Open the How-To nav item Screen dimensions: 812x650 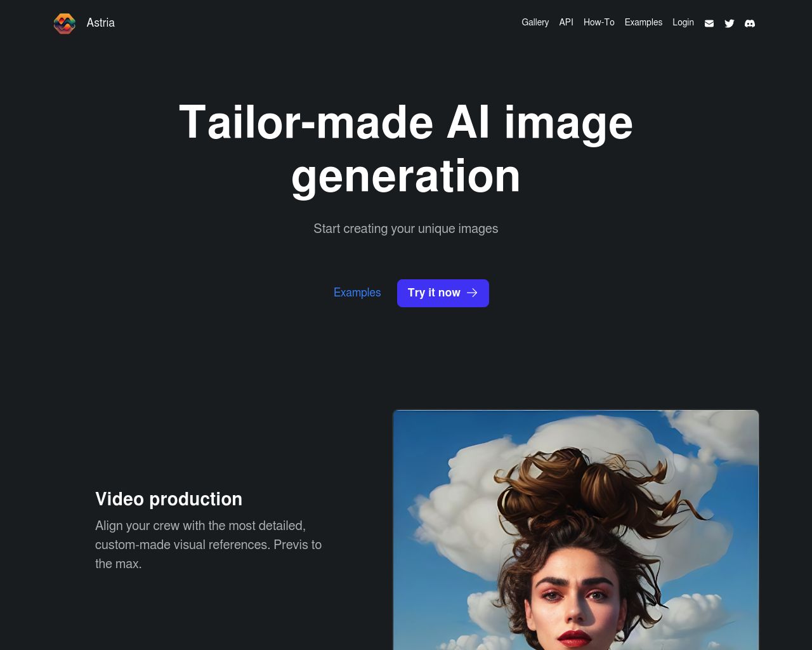coord(599,22)
